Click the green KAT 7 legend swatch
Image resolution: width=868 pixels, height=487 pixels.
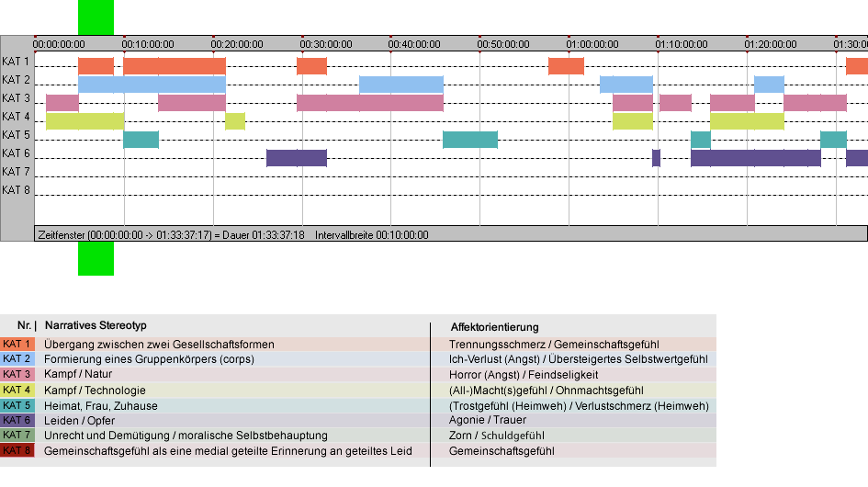pos(17,435)
